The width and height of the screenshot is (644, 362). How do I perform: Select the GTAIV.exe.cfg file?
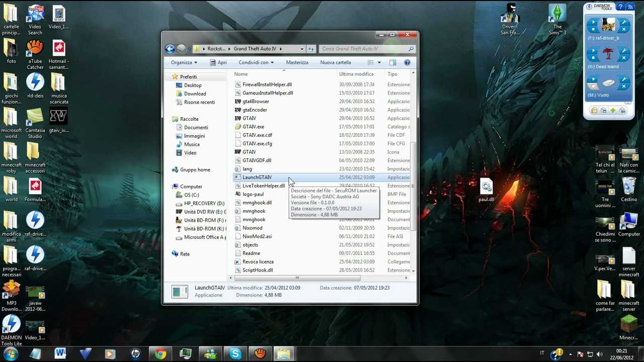click(x=257, y=143)
